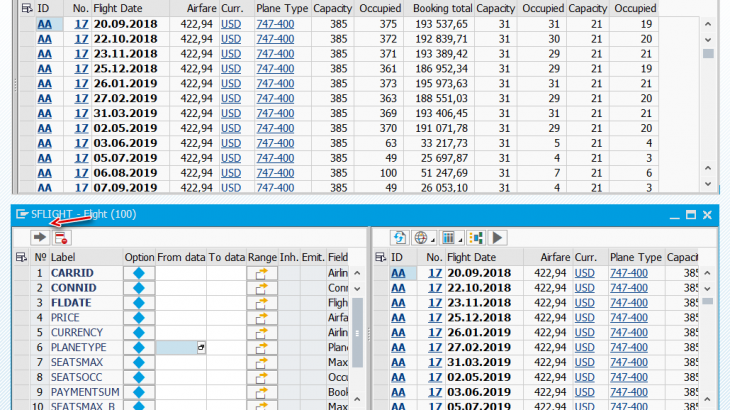
Task: Open 747-400 link for 25.12.2018 in upper list
Action: (x=275, y=69)
